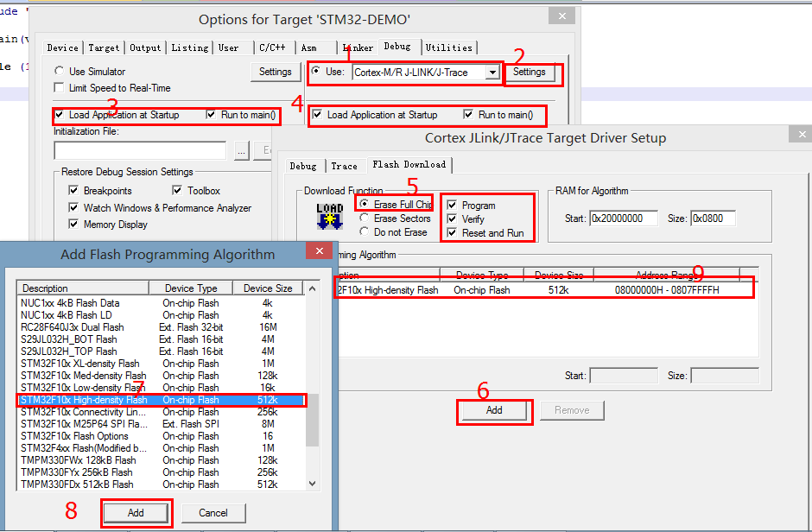Viewport: 812px width, 532px height.
Task: Cancel the Add Flash Programming Algorithm dialog
Action: tap(213, 513)
